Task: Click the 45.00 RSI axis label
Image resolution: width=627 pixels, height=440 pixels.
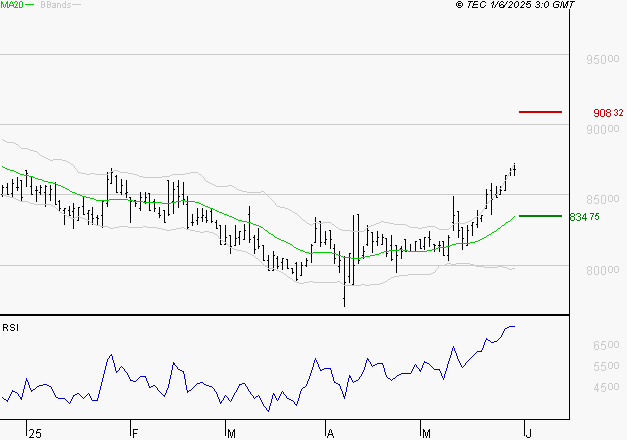Action: [x=606, y=387]
